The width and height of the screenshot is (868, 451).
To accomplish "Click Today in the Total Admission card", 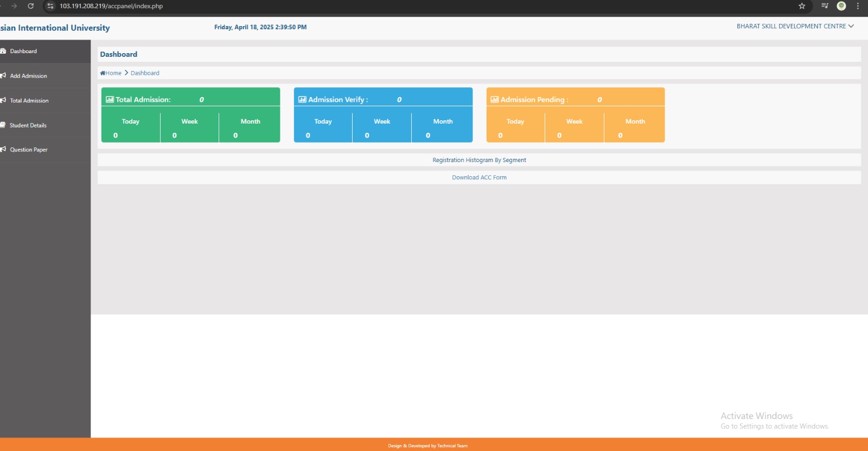I will pyautogui.click(x=131, y=121).
